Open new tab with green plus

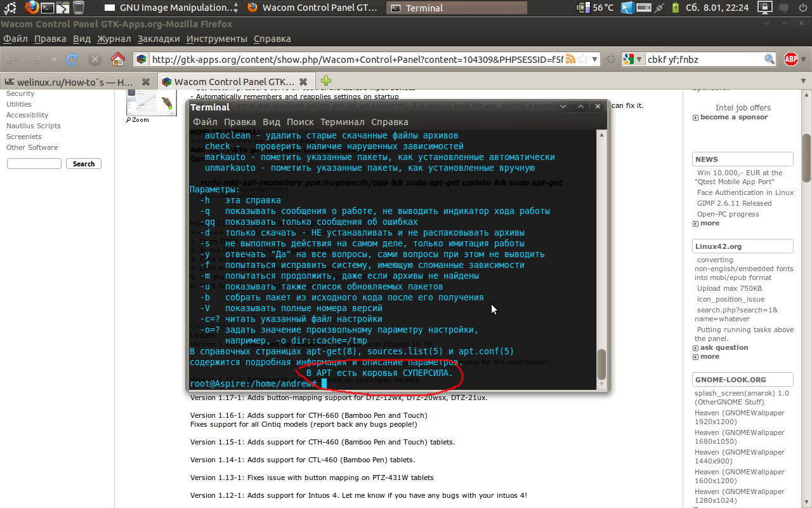click(x=326, y=81)
